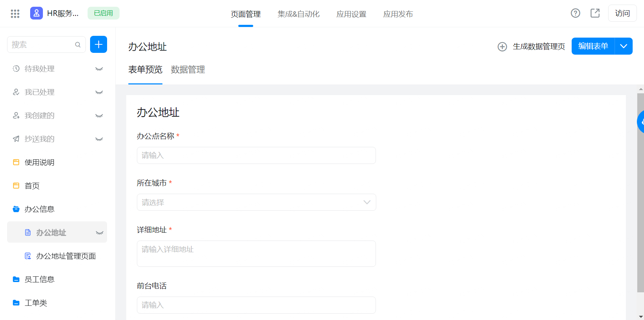The image size is (644, 320).
Task: Toggle visibility of 抄送我的 menu item
Action: 99,139
